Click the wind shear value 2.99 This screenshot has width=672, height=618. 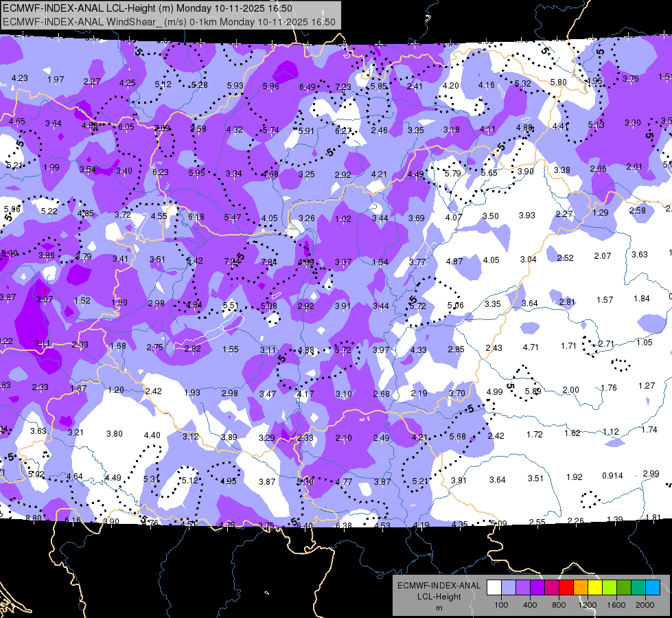pos(651,474)
